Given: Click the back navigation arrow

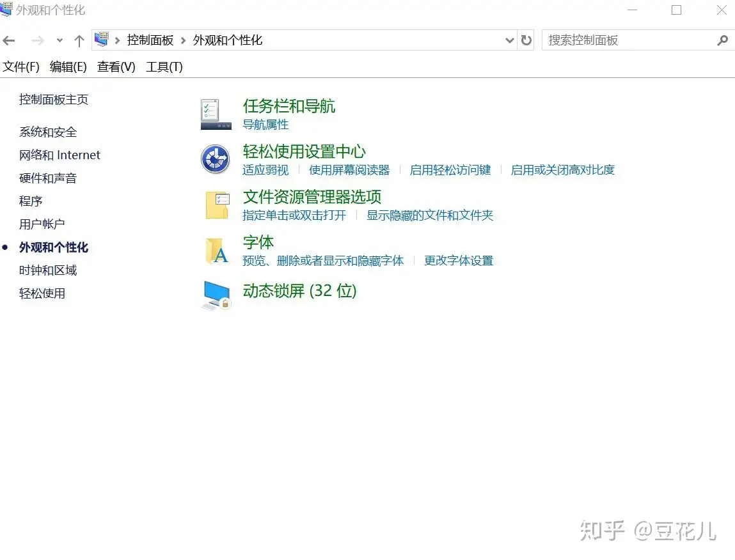Looking at the screenshot, I should coord(9,40).
